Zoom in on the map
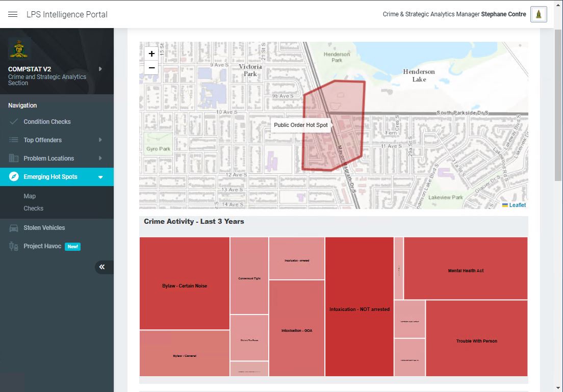This screenshot has width=563, height=392. click(151, 54)
